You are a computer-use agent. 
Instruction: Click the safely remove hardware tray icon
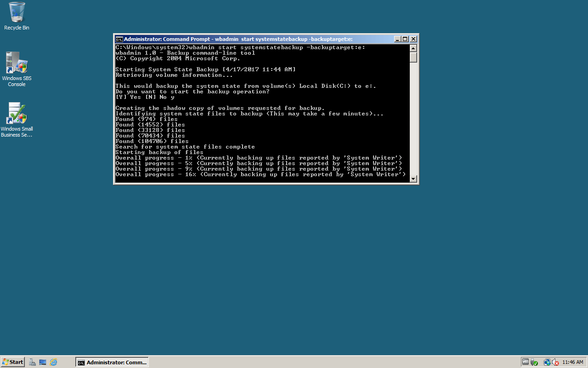coord(534,362)
